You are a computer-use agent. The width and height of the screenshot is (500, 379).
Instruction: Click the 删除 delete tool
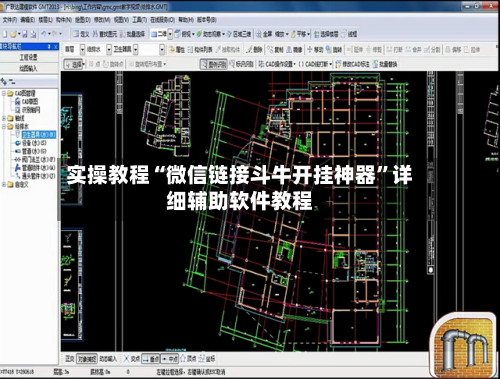(254, 50)
